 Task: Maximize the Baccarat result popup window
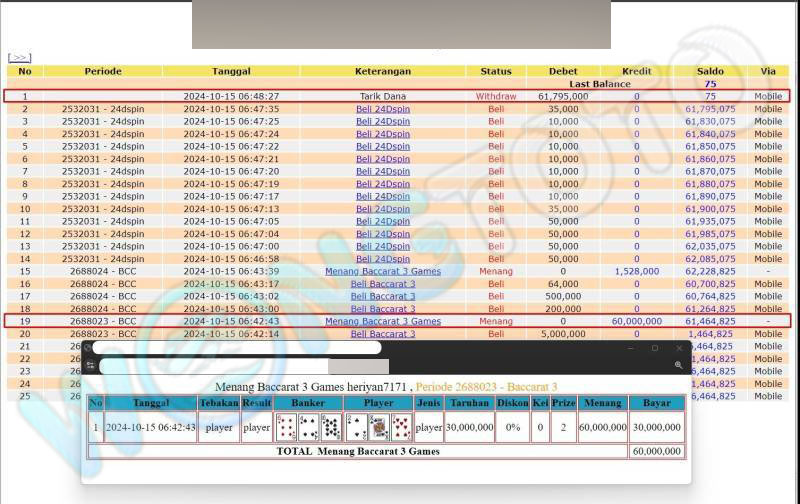tap(654, 348)
